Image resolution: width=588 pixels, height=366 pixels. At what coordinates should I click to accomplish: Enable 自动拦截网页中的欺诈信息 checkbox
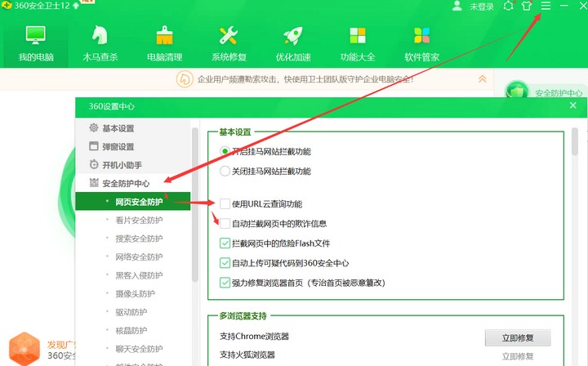pos(225,224)
